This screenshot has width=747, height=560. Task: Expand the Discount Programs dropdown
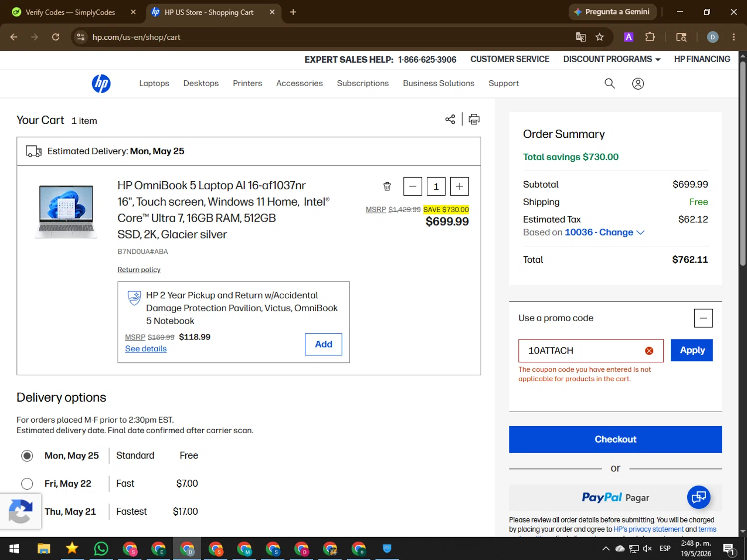point(612,59)
